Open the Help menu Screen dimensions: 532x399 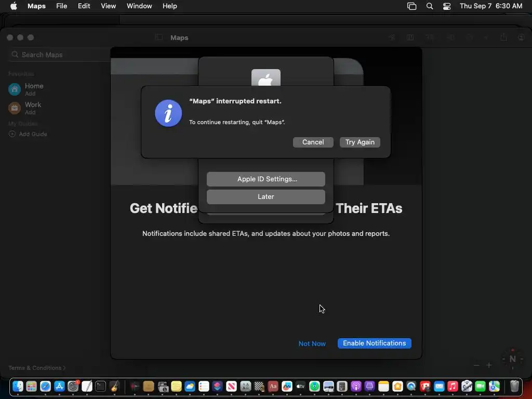point(169,6)
